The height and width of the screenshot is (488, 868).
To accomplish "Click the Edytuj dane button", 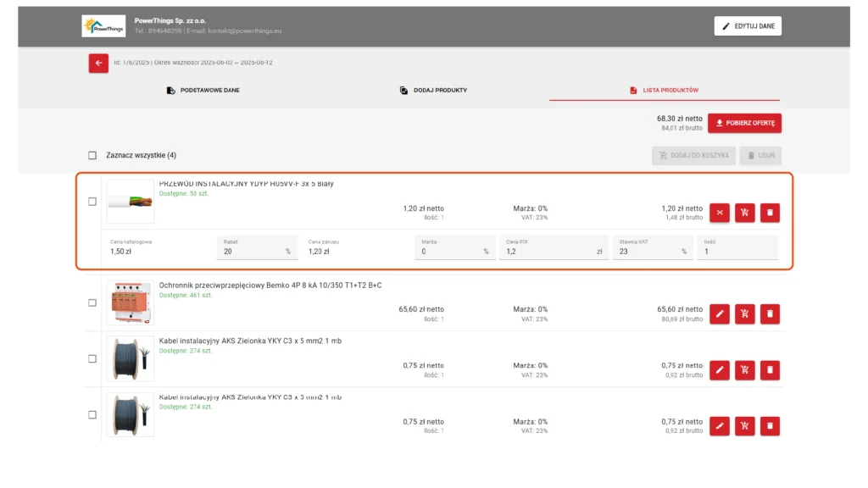I will coord(748,26).
